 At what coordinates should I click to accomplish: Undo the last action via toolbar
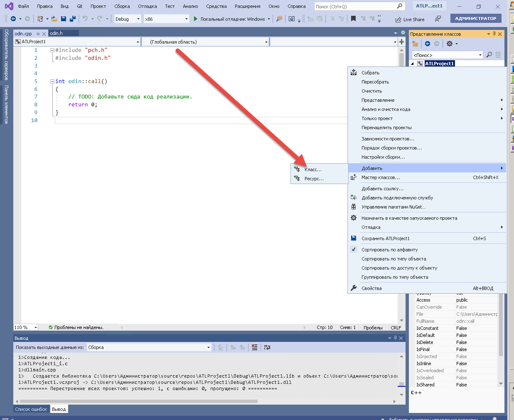tap(85, 19)
